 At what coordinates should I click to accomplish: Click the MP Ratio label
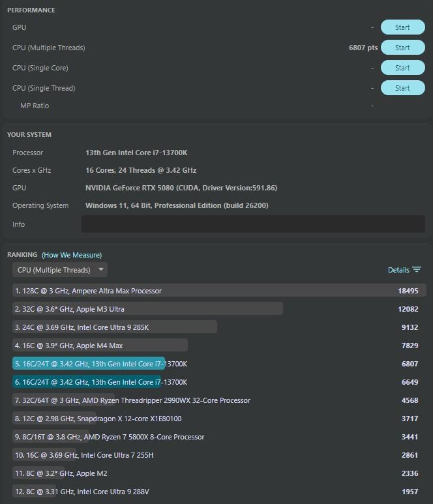[x=35, y=106]
